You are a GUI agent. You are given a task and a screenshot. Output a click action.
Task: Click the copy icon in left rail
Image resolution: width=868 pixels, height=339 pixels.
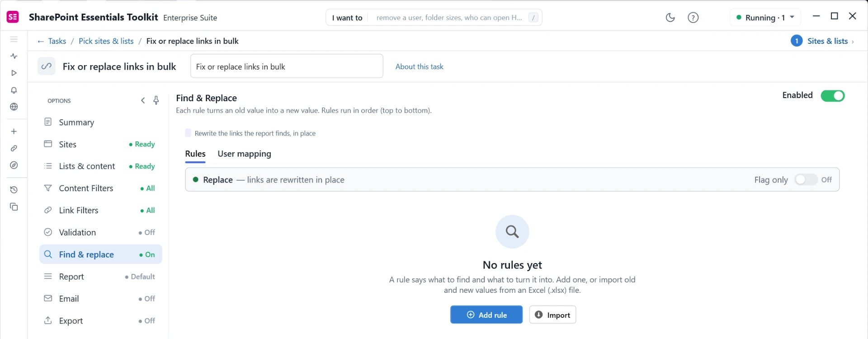(x=14, y=207)
